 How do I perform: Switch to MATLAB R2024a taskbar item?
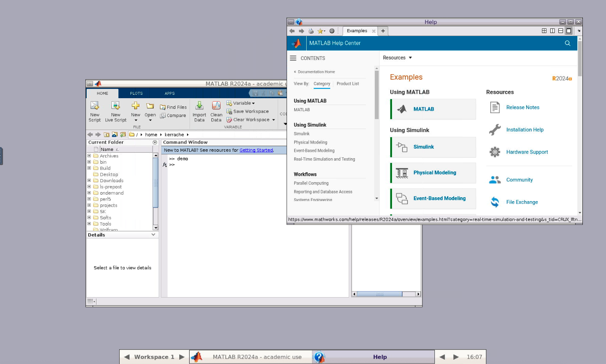click(250, 357)
